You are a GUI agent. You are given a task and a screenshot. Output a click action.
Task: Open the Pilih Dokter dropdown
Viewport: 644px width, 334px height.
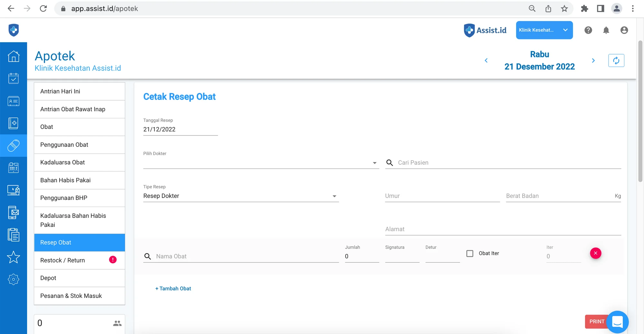261,163
